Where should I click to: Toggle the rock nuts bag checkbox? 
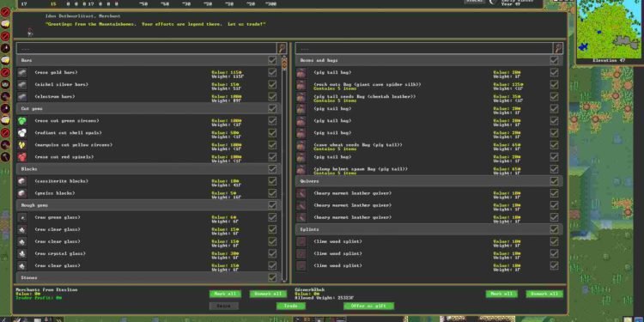point(554,85)
